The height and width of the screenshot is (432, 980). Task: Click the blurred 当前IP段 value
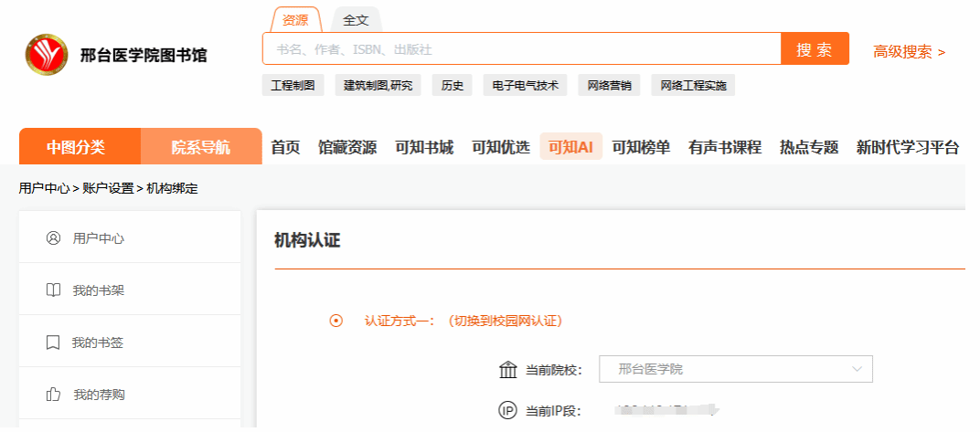(x=666, y=410)
